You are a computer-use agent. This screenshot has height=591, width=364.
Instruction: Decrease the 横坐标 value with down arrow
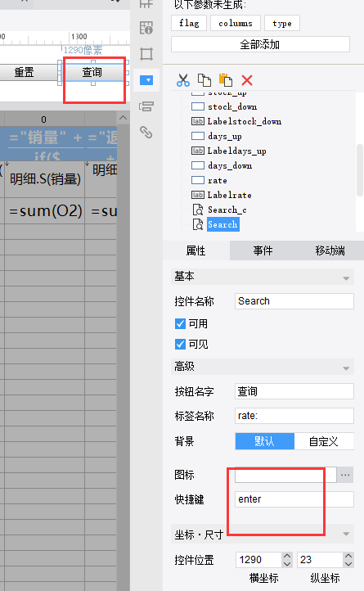[287, 564]
